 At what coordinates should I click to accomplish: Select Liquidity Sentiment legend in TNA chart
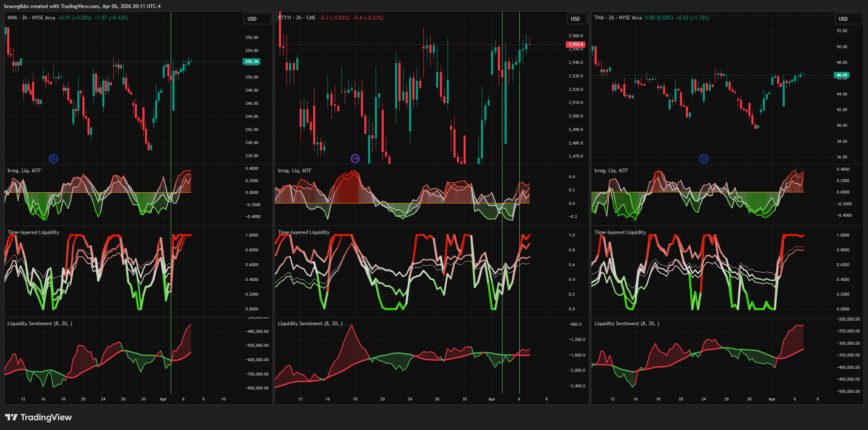[x=626, y=324]
